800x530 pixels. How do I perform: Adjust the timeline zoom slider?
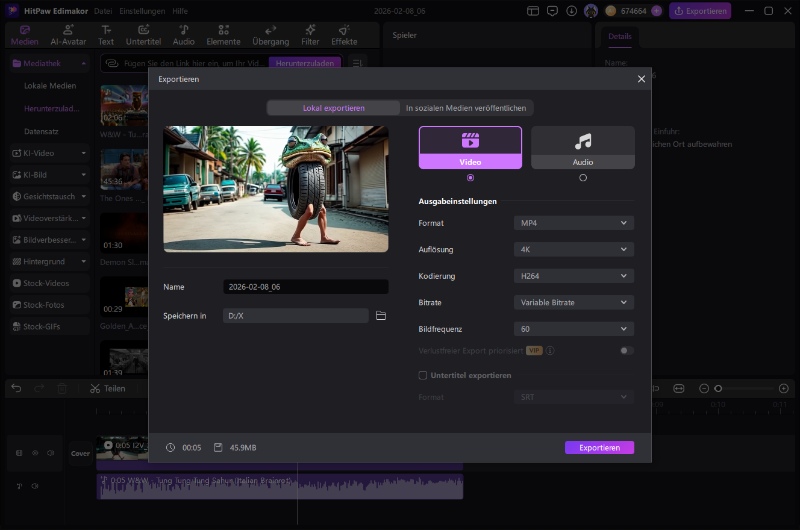pos(718,388)
